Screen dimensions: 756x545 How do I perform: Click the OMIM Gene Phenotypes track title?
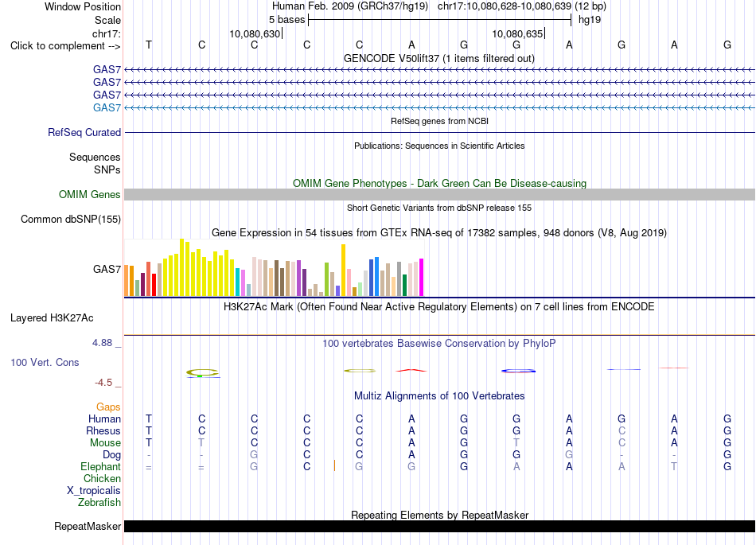pos(439,184)
